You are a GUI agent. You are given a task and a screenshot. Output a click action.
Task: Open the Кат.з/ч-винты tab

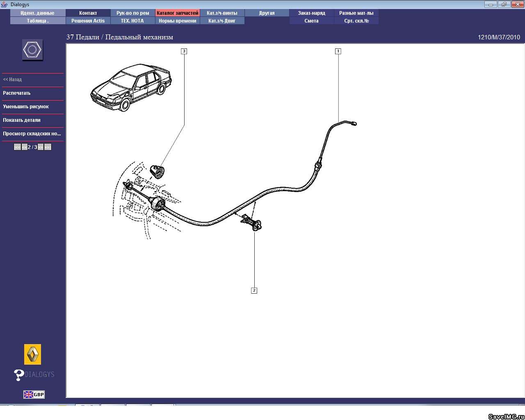[222, 13]
